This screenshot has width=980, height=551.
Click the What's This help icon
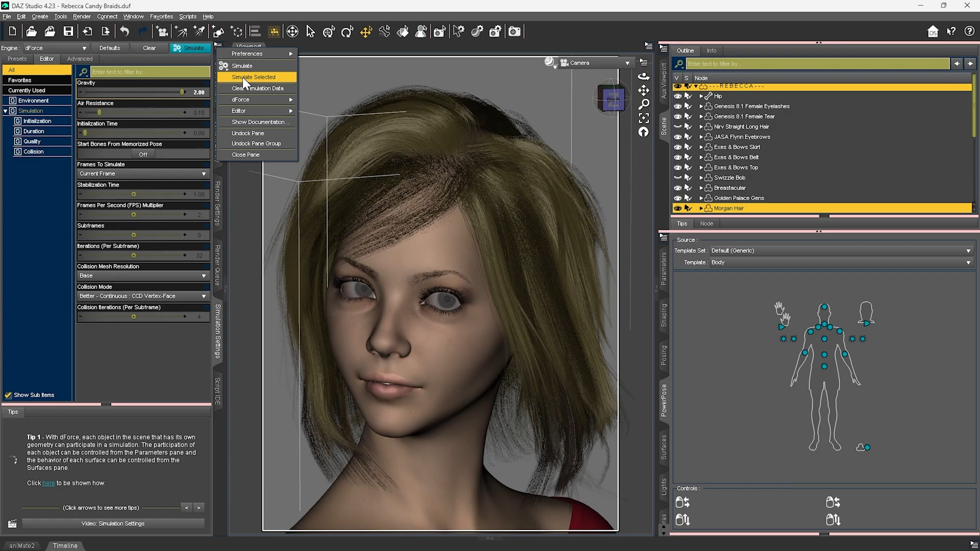951,32
